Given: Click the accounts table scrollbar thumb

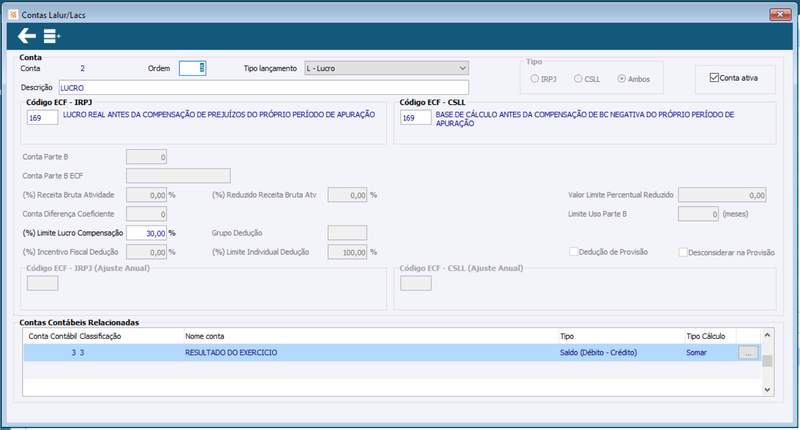Looking at the screenshot, I should (x=767, y=361).
